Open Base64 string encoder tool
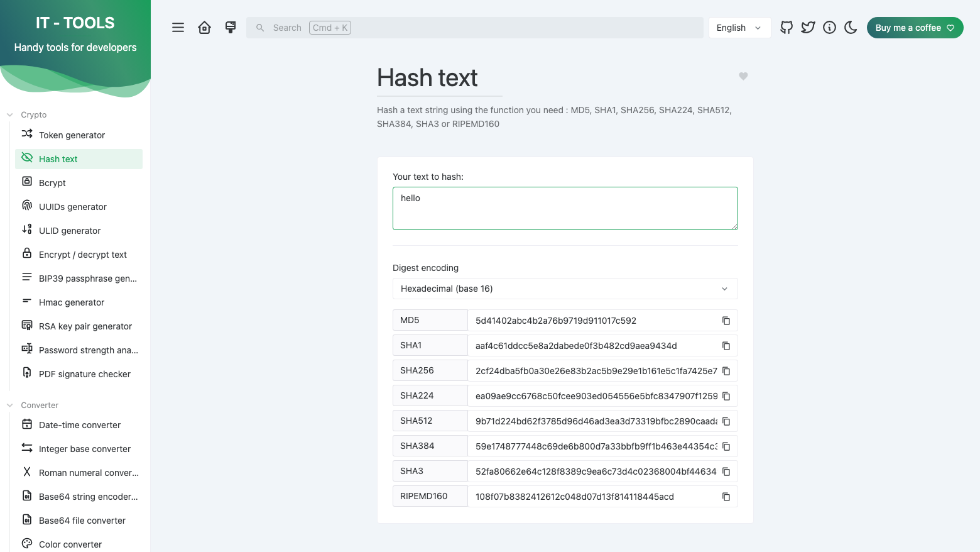The image size is (980, 552). [79, 497]
